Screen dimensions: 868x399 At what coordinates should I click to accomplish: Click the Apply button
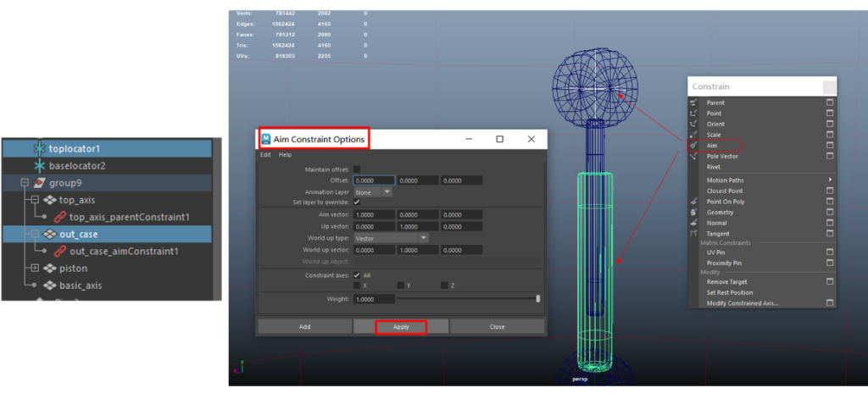[x=401, y=326]
